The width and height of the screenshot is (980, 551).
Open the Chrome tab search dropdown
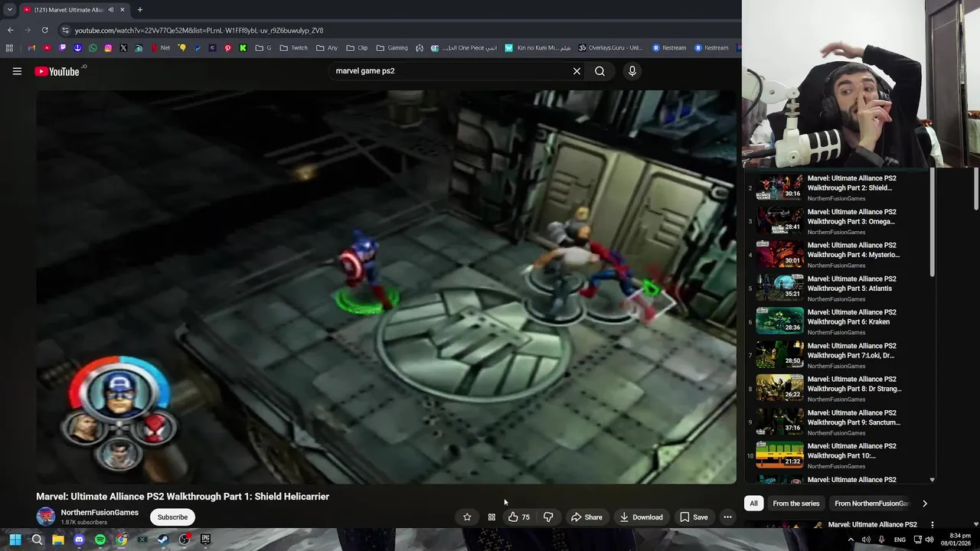[9, 10]
